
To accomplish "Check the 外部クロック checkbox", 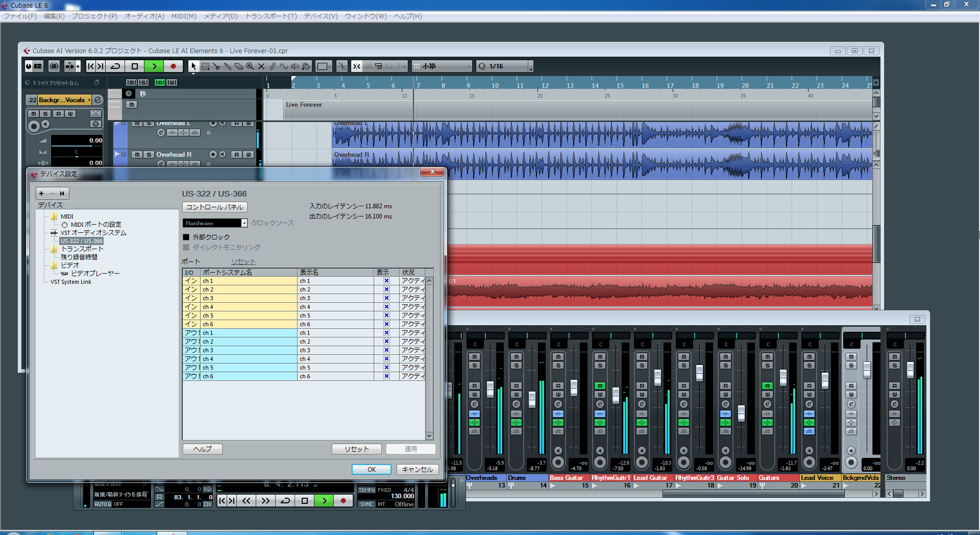I will coord(186,237).
